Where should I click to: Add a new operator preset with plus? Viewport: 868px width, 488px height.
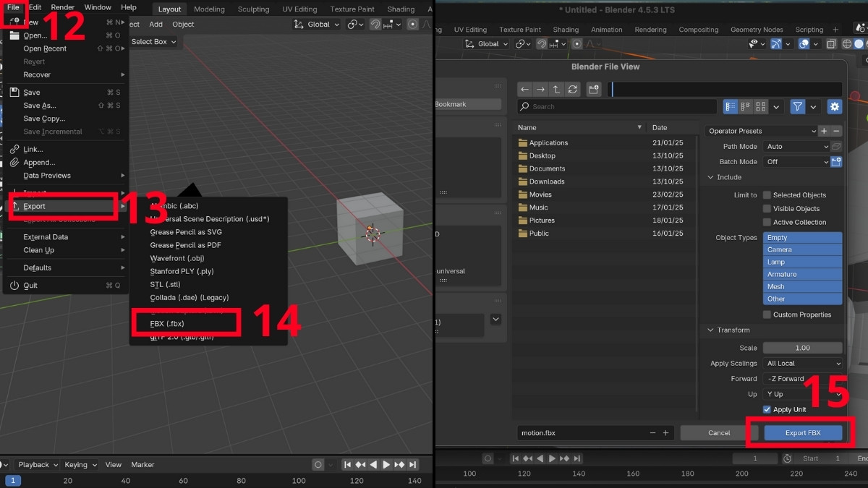coord(824,131)
